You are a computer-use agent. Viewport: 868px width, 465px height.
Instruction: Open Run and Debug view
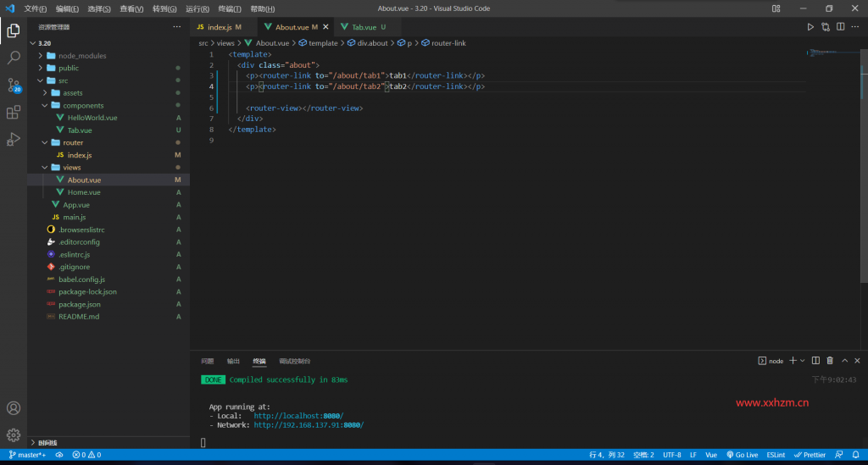(x=14, y=139)
